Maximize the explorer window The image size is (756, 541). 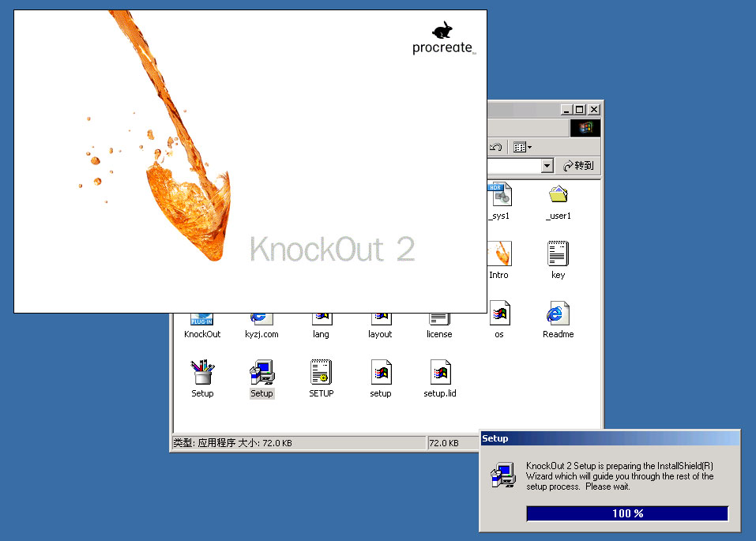pos(580,110)
